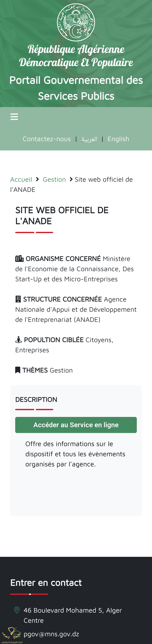Switch the site language to English
This screenshot has width=152, height=644.
[x=118, y=139]
